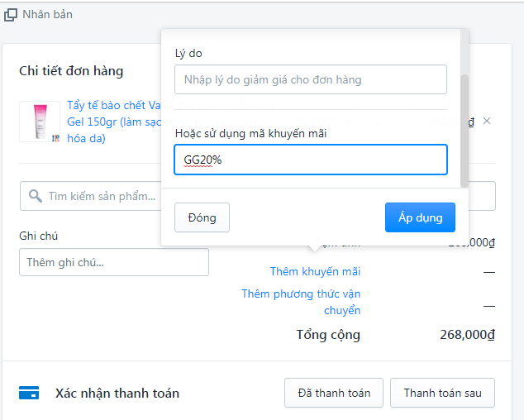This screenshot has height=420, width=524.
Task: Click the 268,000đ total amount
Action: (x=467, y=335)
